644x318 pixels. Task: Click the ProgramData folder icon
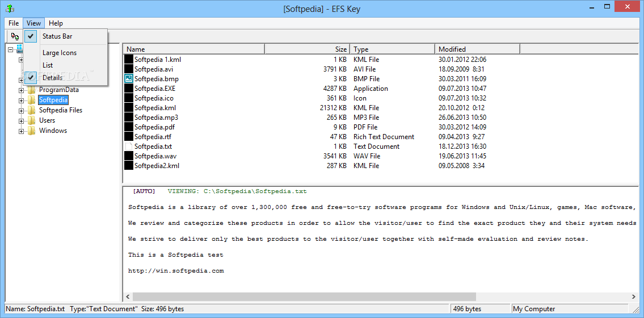32,90
